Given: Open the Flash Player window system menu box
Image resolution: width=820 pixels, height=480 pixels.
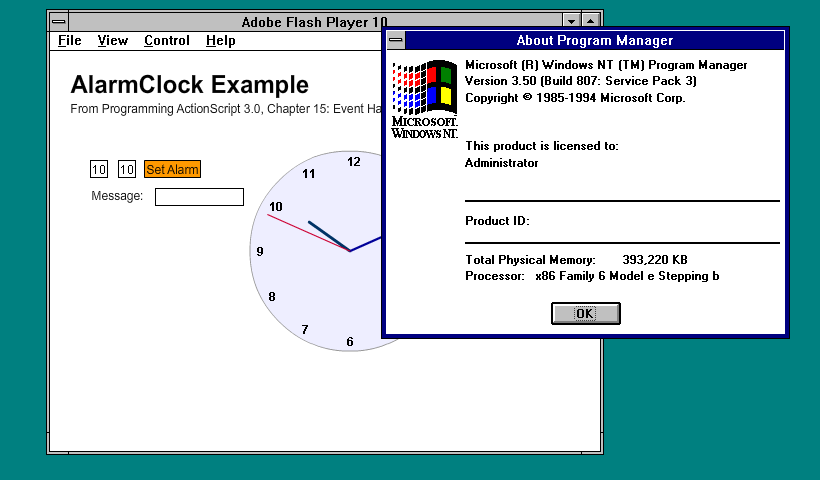Looking at the screenshot, I should 59,22.
